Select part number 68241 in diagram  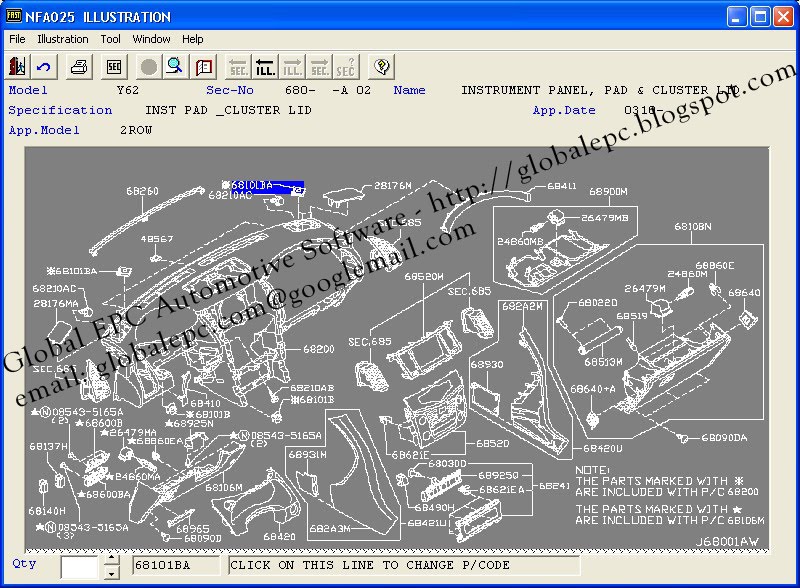[x=554, y=486]
